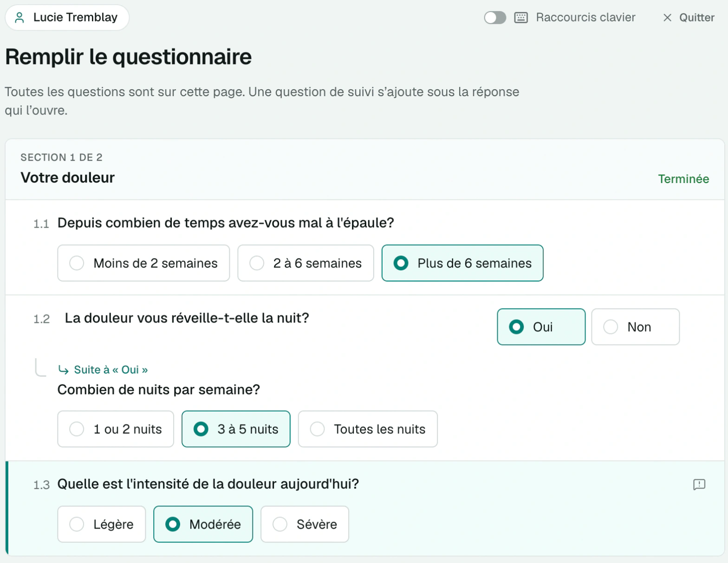Choose the 2 à 6 semaines option

(x=305, y=263)
